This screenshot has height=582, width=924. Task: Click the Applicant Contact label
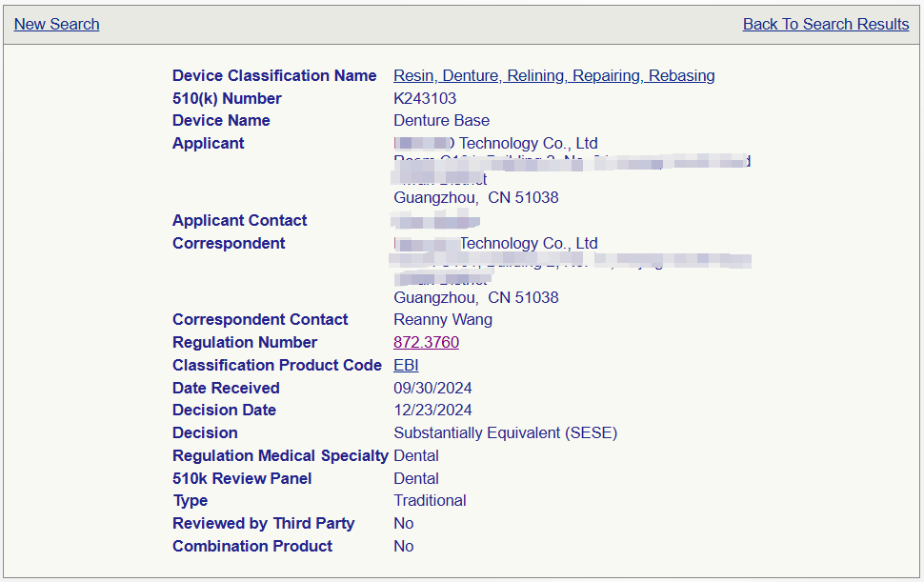click(x=239, y=221)
